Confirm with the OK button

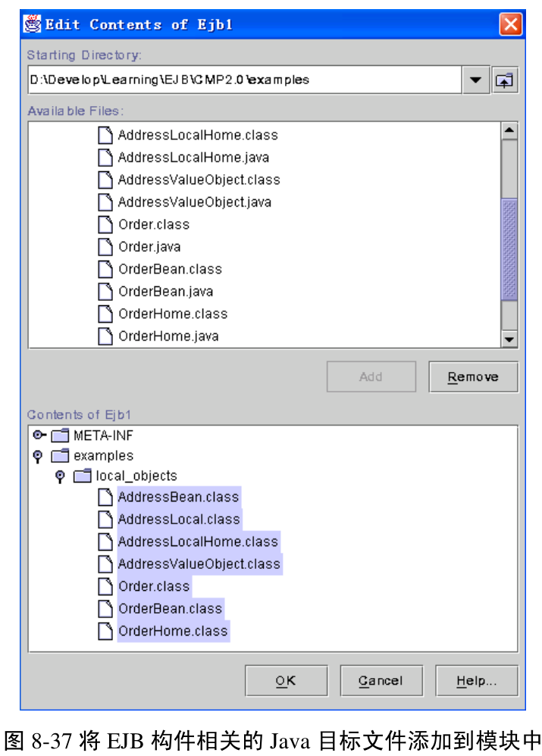click(287, 681)
